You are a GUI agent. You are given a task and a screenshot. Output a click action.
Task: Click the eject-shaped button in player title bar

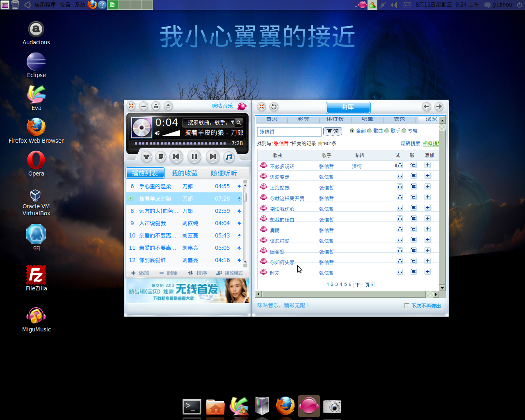click(168, 106)
